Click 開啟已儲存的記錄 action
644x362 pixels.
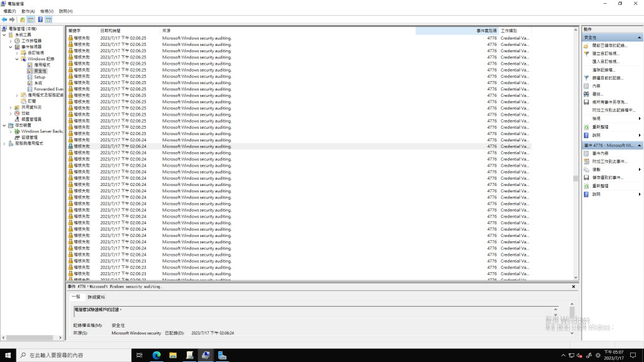point(609,45)
